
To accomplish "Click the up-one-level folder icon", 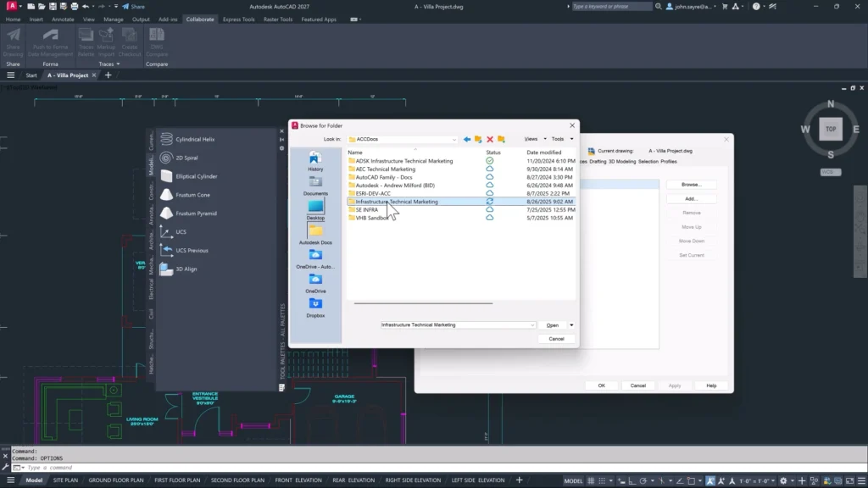I will tap(478, 140).
